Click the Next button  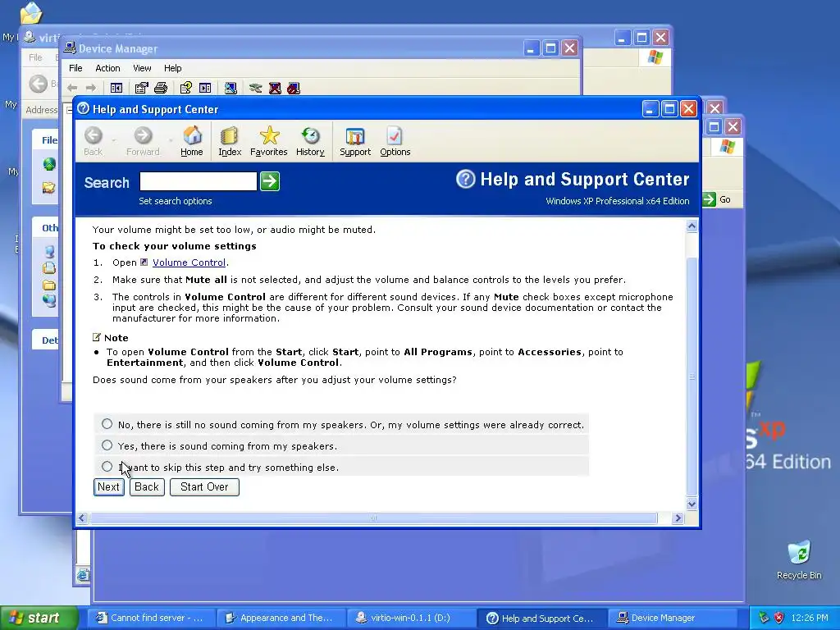[x=109, y=487]
